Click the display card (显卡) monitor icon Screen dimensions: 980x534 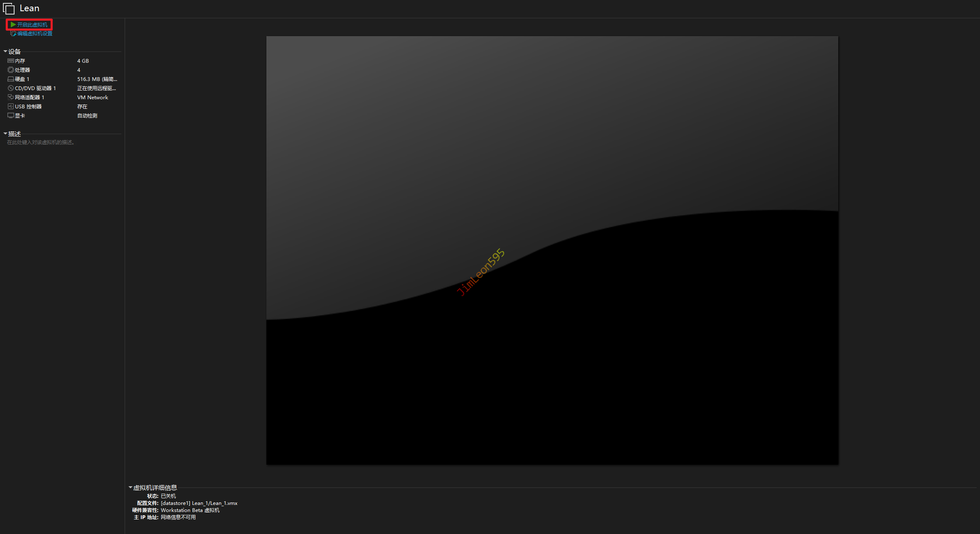coord(11,116)
